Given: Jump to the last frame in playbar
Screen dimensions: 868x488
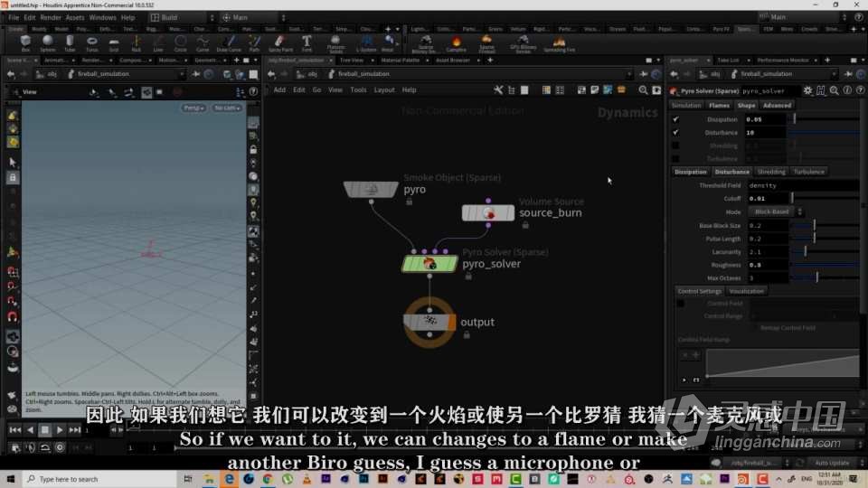Looking at the screenshot, I should tap(75, 430).
